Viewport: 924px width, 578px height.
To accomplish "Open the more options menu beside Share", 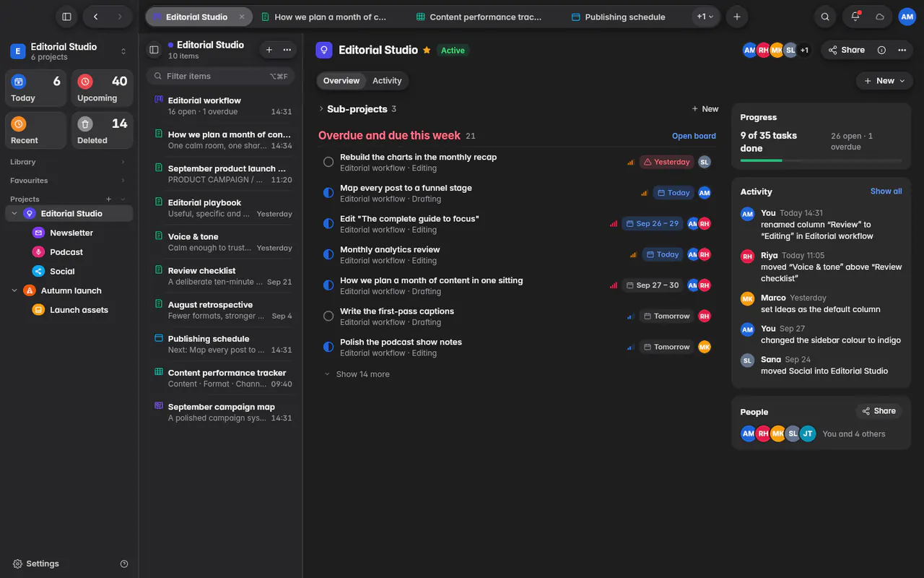I will pos(902,50).
